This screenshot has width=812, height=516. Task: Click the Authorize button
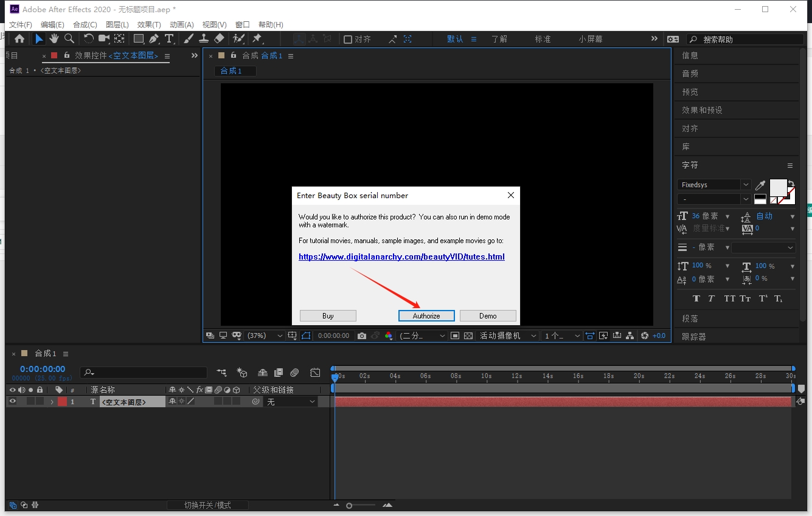click(x=426, y=315)
